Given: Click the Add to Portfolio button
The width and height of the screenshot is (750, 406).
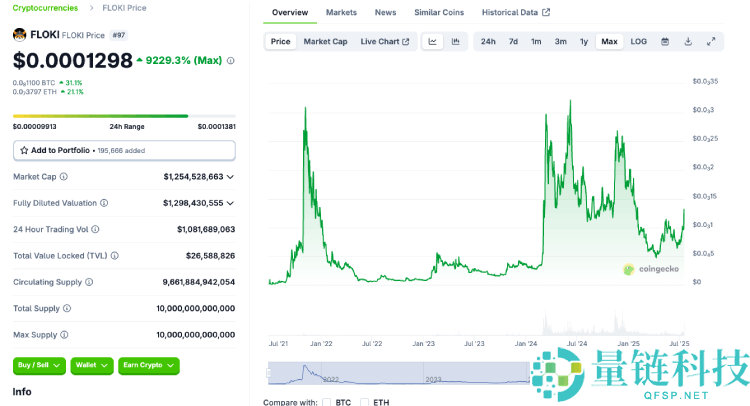Looking at the screenshot, I should point(124,150).
